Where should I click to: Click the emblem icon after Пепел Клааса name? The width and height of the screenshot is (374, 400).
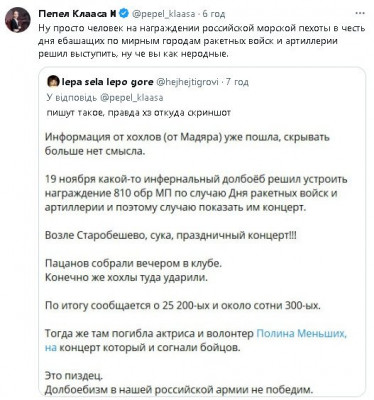coord(113,14)
